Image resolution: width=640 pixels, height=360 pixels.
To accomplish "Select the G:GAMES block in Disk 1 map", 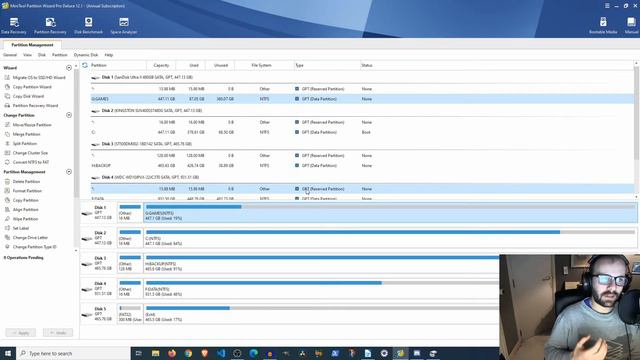I will coord(390,213).
